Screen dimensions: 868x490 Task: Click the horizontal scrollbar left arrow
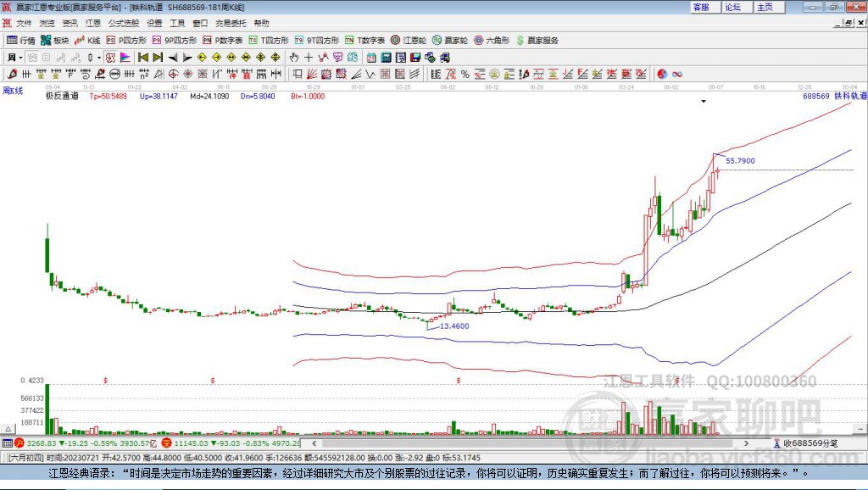tap(314, 443)
